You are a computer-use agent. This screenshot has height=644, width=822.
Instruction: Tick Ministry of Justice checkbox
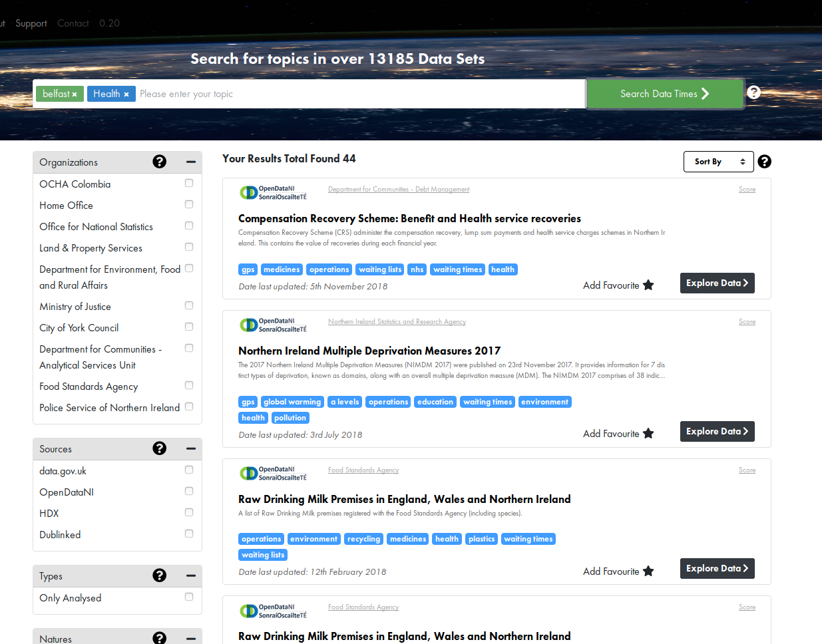click(x=189, y=305)
